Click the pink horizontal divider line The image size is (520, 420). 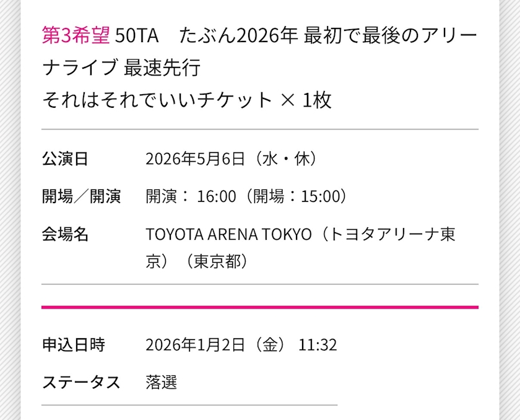(260, 307)
